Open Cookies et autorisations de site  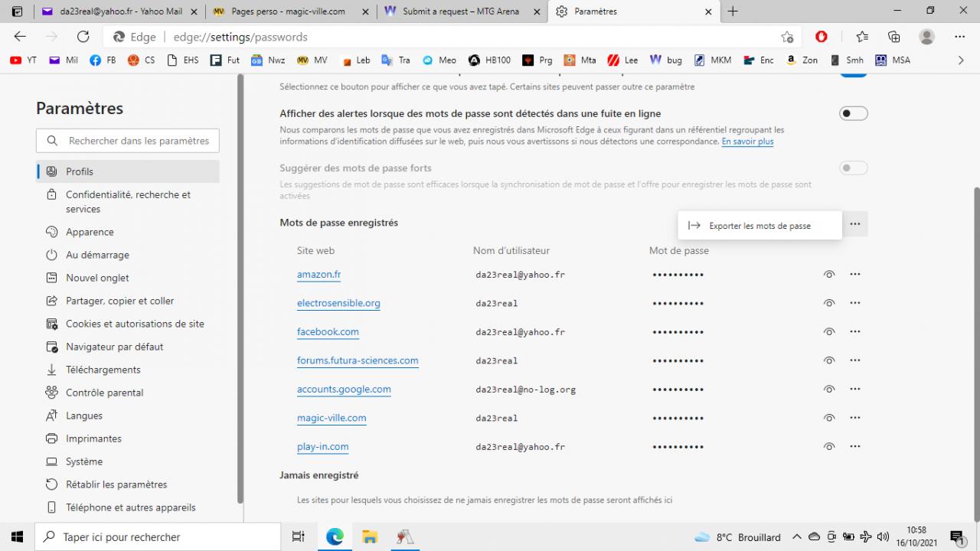[128, 324]
